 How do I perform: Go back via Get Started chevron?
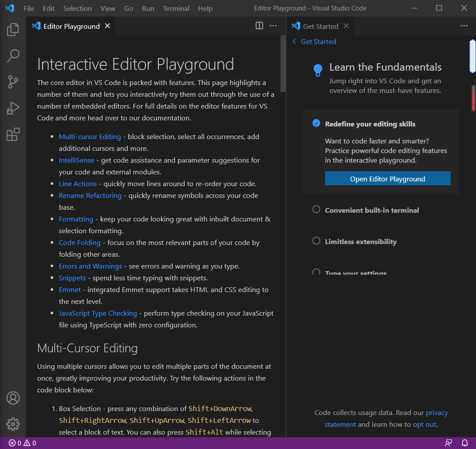point(294,41)
